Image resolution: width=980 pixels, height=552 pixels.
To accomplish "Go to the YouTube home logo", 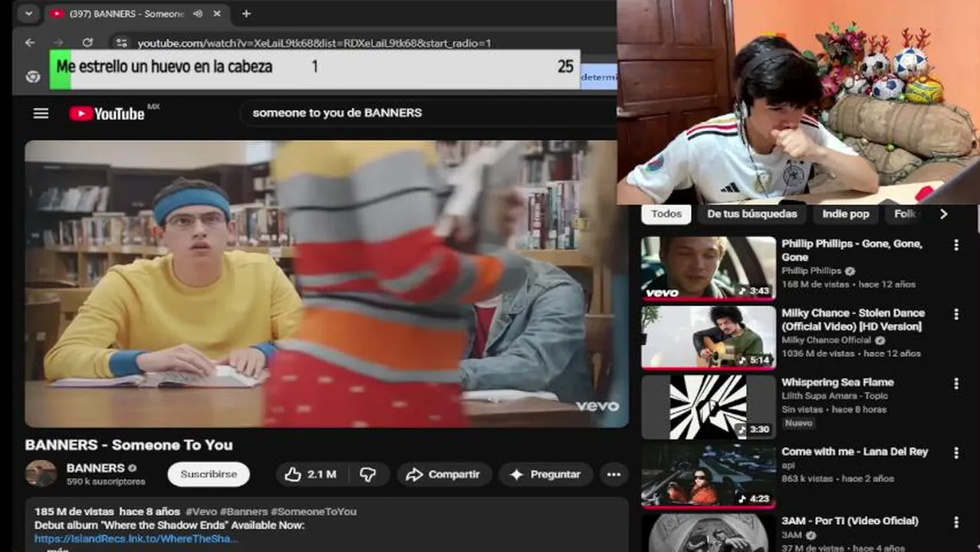I will pyautogui.click(x=107, y=113).
